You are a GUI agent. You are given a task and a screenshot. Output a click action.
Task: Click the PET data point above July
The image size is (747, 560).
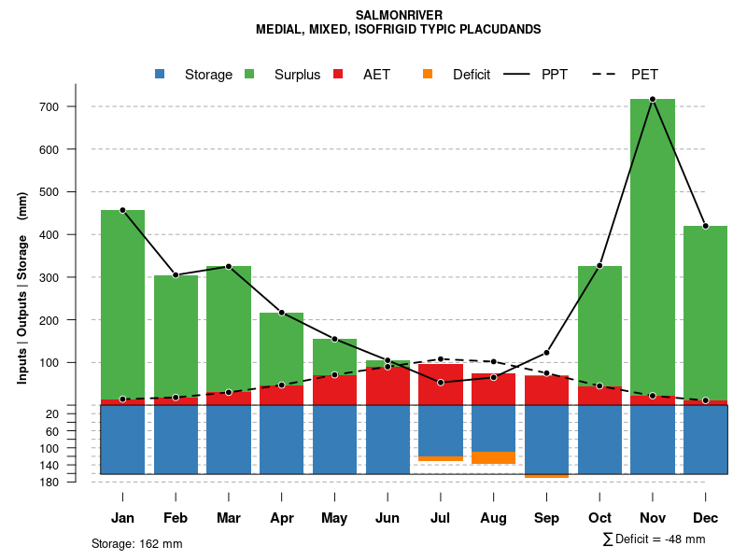point(441,359)
